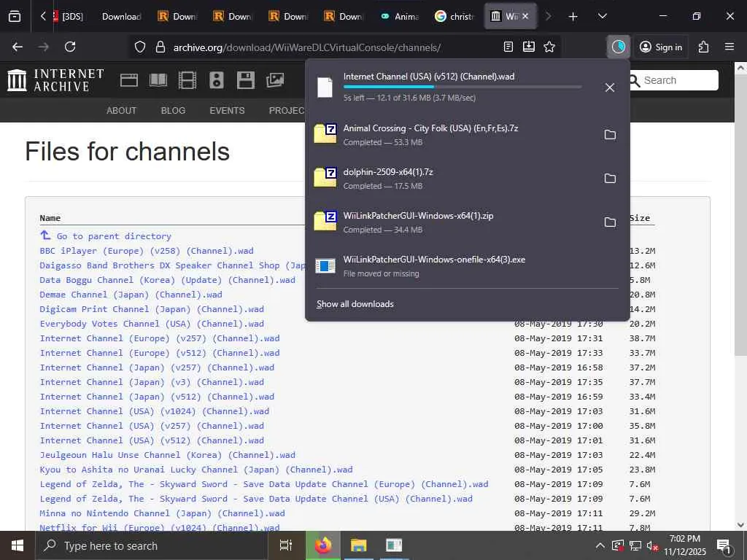
Task: Open the Video film icon
Action: coord(187,80)
